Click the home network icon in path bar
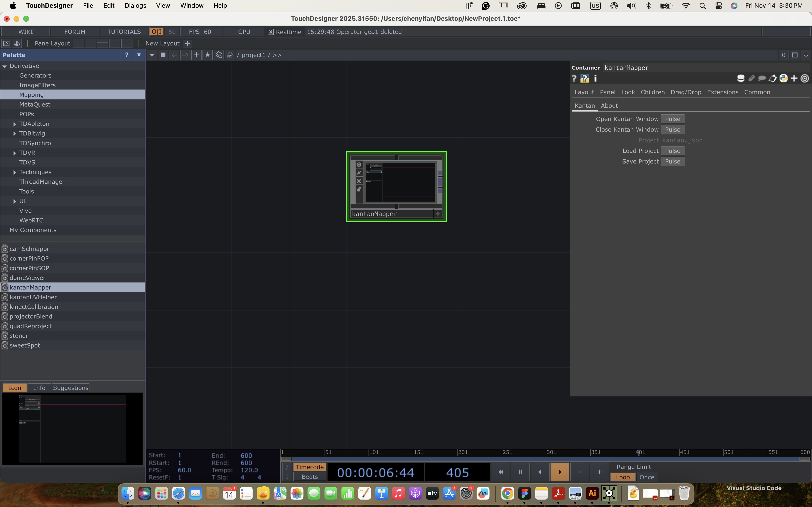This screenshot has width=812, height=507. click(x=230, y=55)
